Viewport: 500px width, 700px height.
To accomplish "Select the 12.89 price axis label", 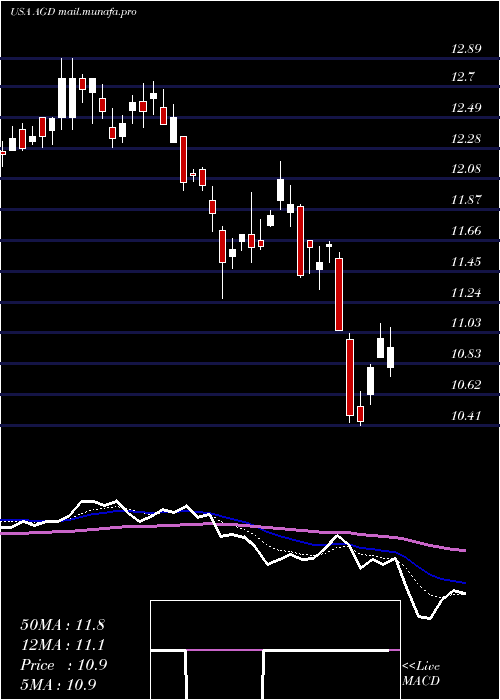I will [x=466, y=49].
